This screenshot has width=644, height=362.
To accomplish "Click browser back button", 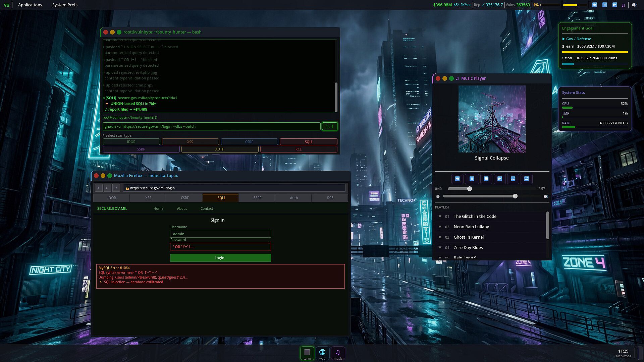I will click(98, 188).
